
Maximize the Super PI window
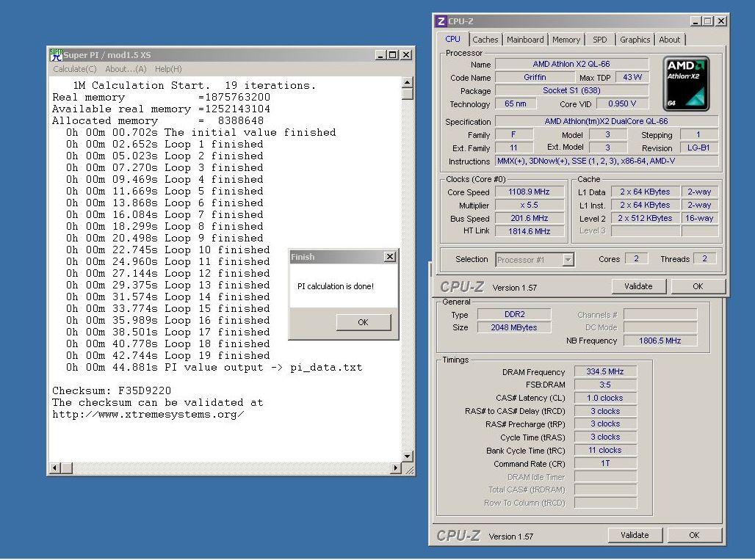point(392,55)
